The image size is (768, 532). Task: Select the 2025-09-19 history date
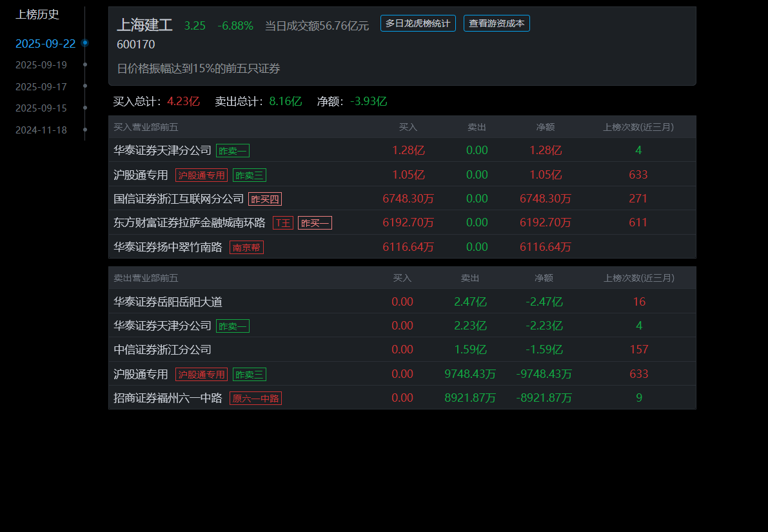pyautogui.click(x=41, y=65)
